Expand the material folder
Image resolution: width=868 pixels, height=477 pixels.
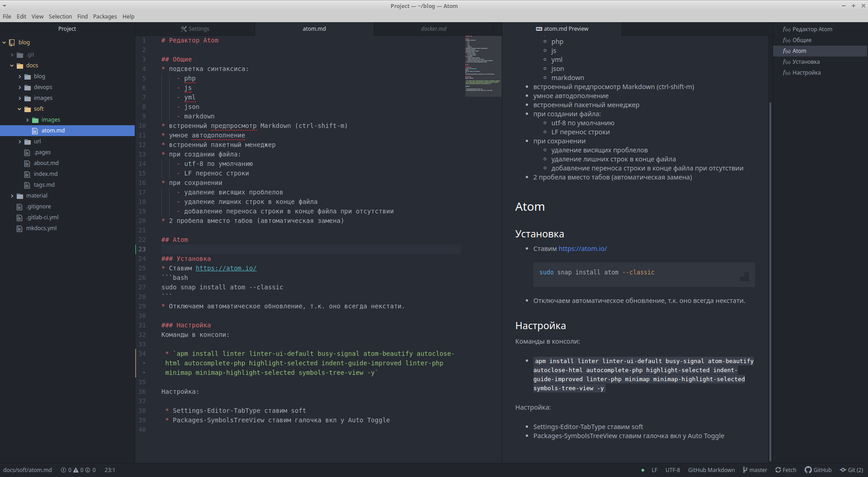(x=12, y=196)
